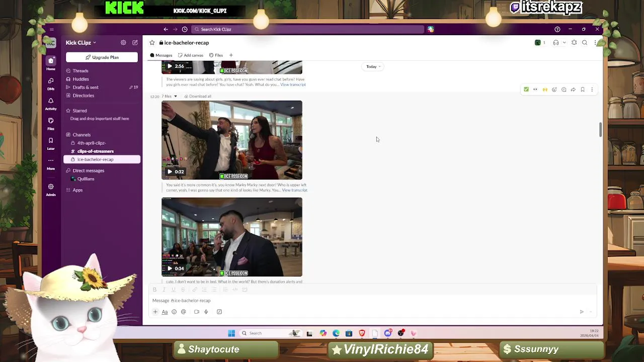644x362 pixels.
Task: Open channel notification bell settings
Action: 574,43
